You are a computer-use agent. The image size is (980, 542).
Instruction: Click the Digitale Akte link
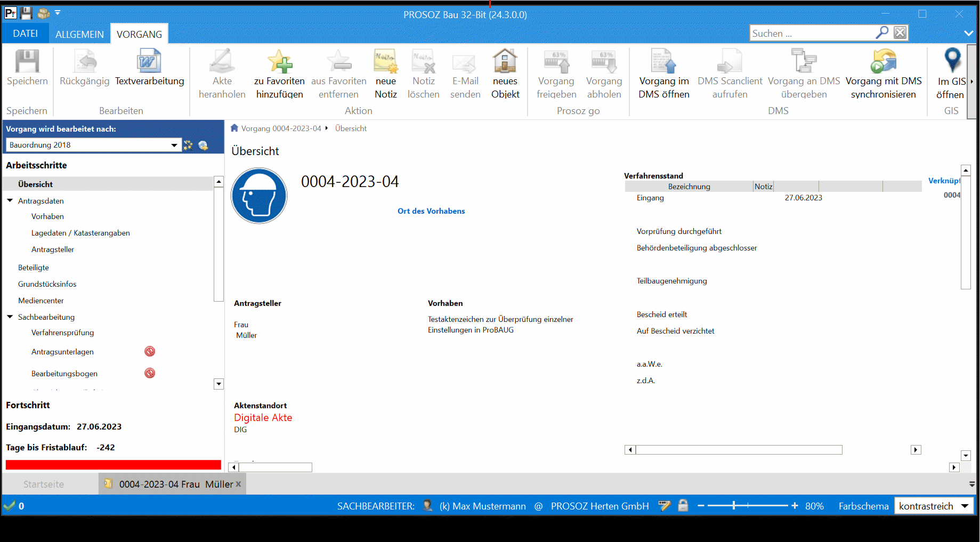pos(263,418)
